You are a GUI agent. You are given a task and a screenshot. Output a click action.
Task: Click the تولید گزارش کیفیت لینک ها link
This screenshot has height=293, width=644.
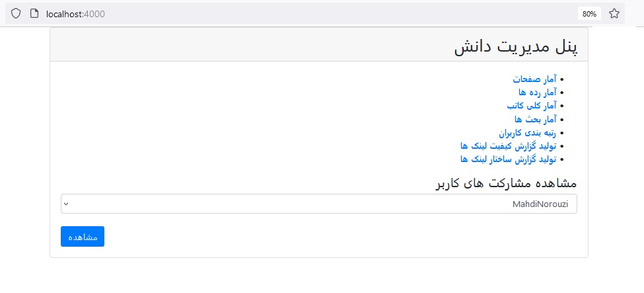(508, 146)
